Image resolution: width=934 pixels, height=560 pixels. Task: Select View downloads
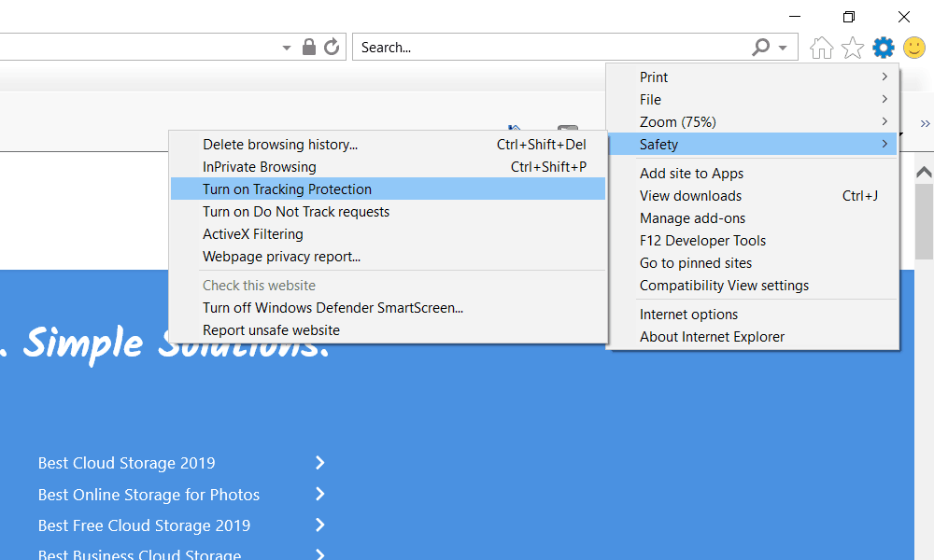tap(753, 196)
